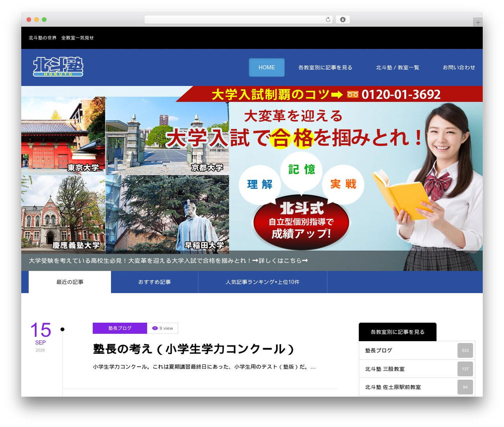The height and width of the screenshot is (427, 504).
Task: Open the HOME menu item
Action: 267,67
